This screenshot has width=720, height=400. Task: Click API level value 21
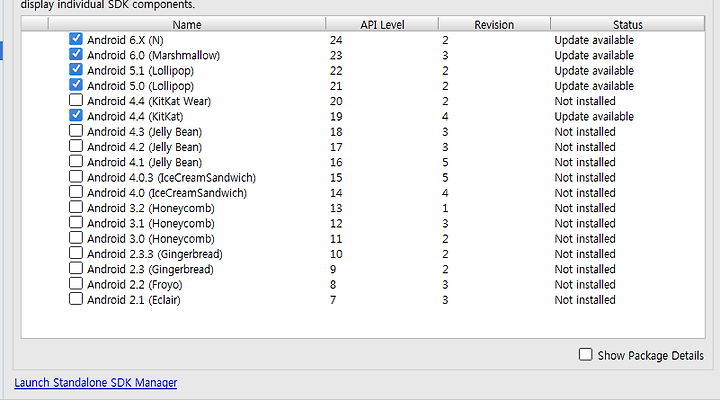[x=336, y=86]
